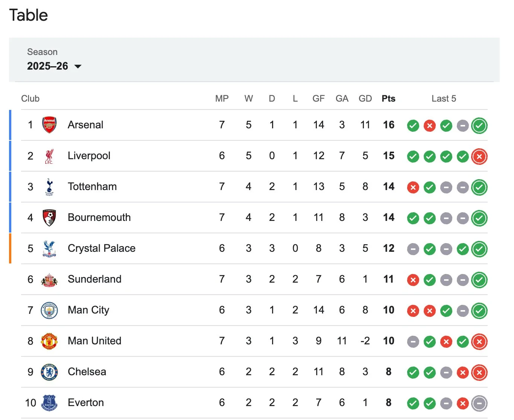Click the GD column header
Viewport: 514px width, 420px height.
tap(365, 99)
